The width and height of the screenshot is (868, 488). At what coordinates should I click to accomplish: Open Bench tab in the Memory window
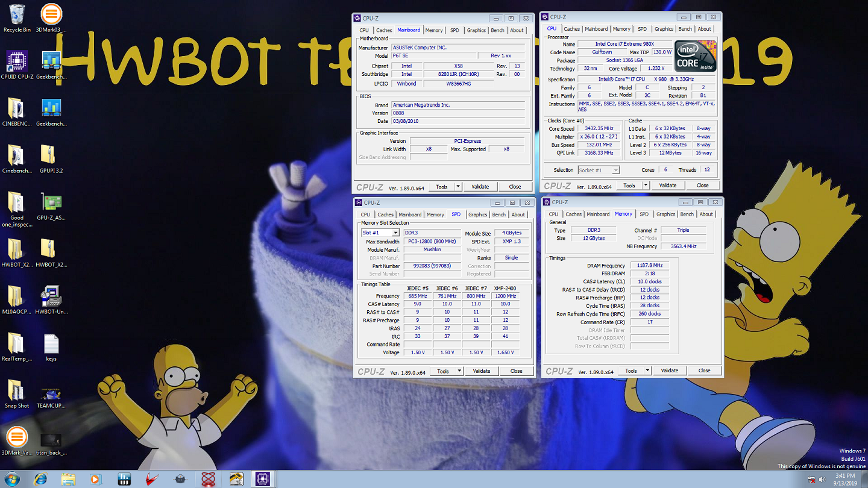[687, 214]
